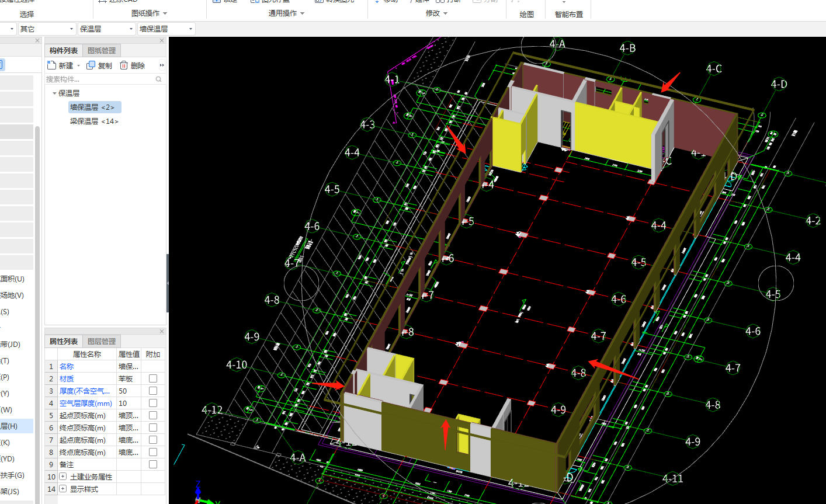
Task: Switch to the 图纸管理 tab
Action: (x=102, y=51)
